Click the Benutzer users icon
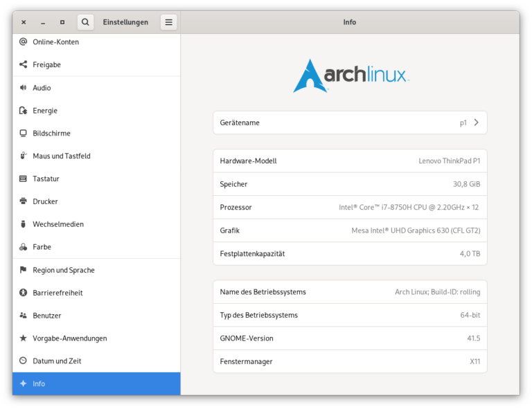This screenshot has height=409, width=532. 23,315
